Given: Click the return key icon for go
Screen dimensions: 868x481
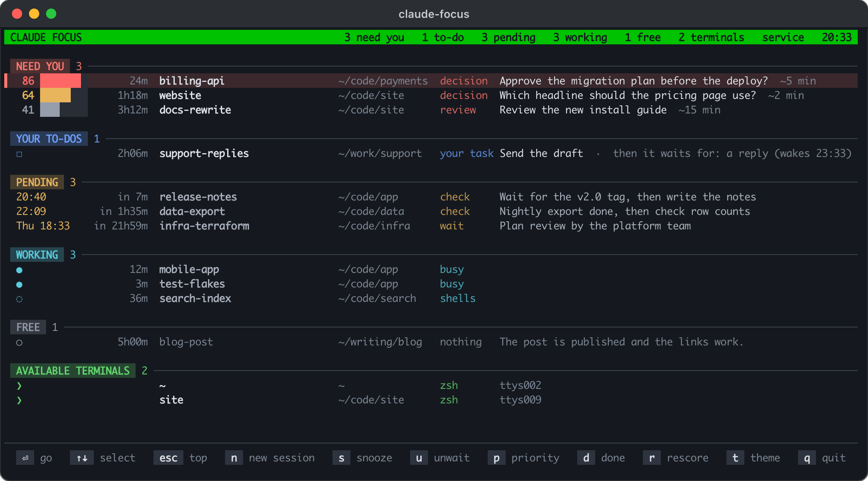Looking at the screenshot, I should [25, 458].
